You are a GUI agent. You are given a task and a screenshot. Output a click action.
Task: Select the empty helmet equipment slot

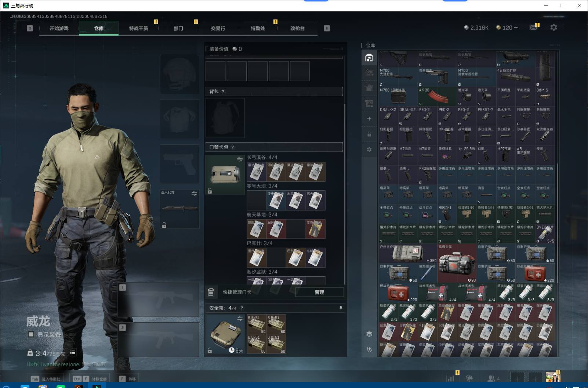[179, 74]
